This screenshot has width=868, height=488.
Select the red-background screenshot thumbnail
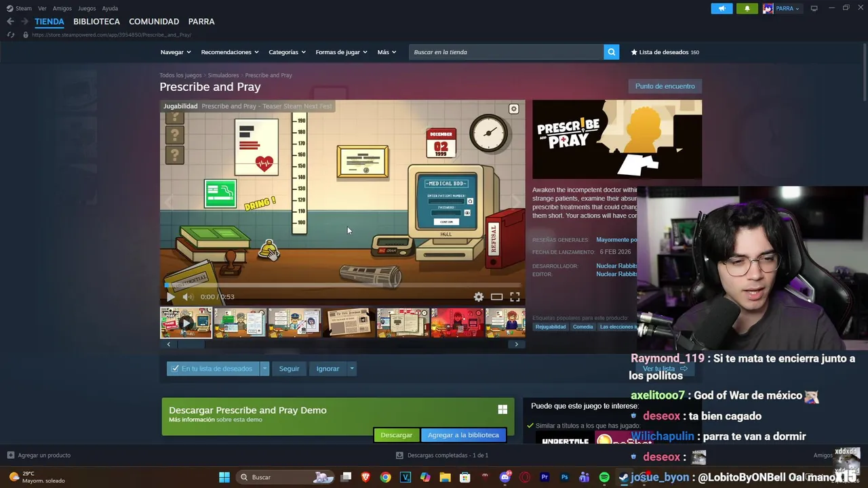pos(458,323)
